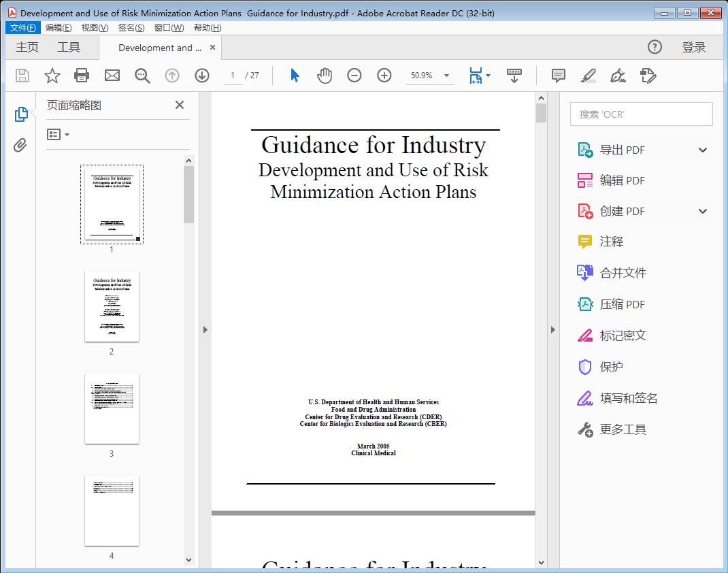Open the 合并文件 tool
This screenshot has width=728, height=573.
(x=621, y=272)
